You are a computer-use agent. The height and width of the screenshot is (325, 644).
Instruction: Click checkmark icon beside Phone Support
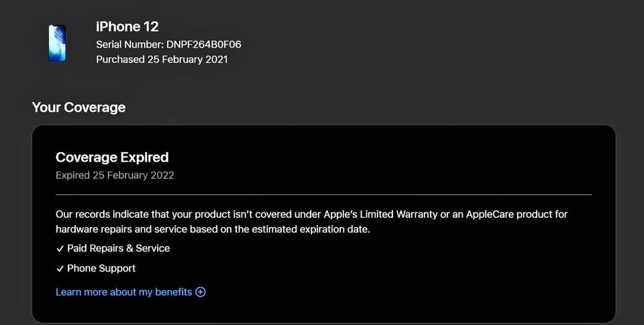point(60,269)
